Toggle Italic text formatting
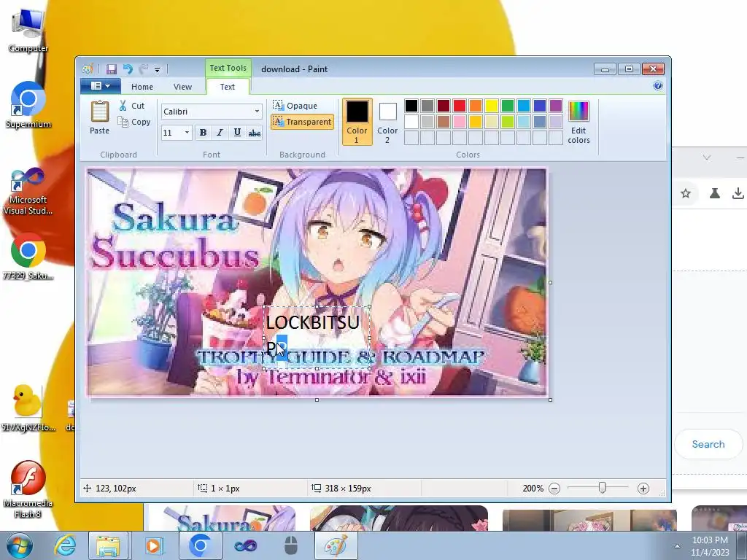Viewport: 747px width, 560px height. tap(220, 133)
